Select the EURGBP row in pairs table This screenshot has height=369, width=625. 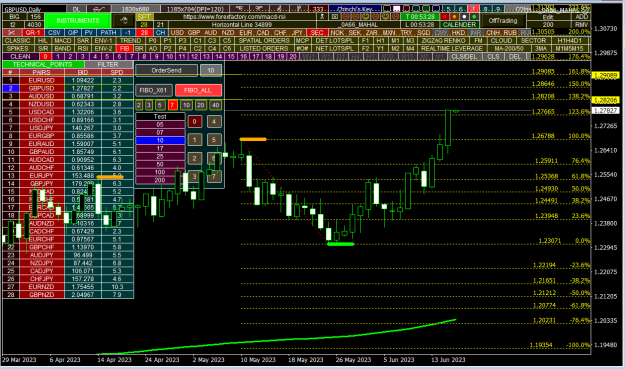click(68, 136)
